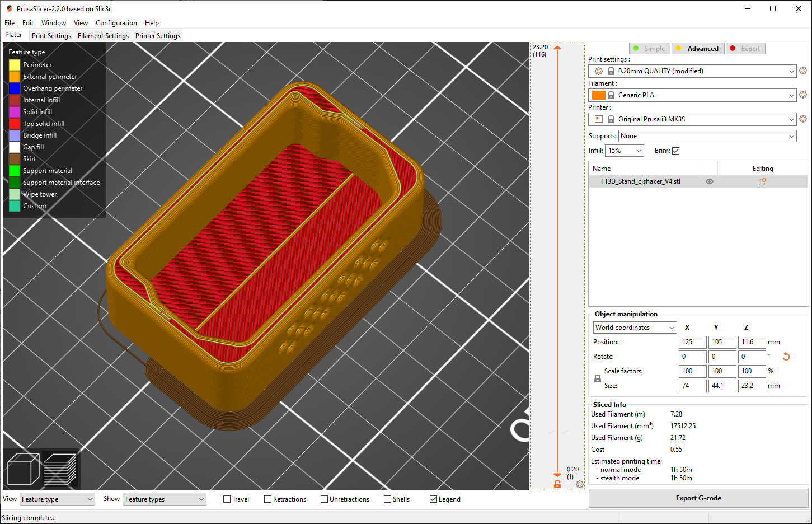Open the File menu

click(x=10, y=23)
